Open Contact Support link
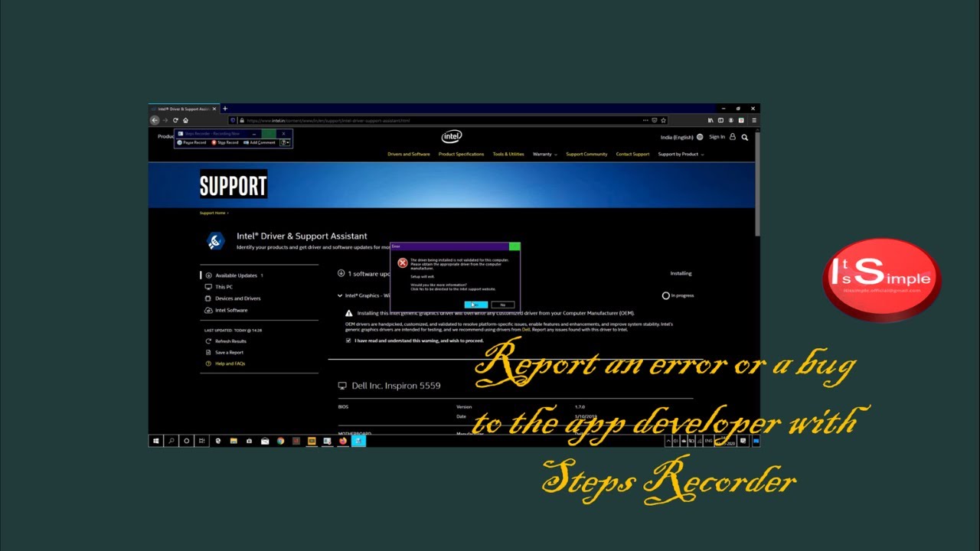Screen dimensions: 980x551 632,154
